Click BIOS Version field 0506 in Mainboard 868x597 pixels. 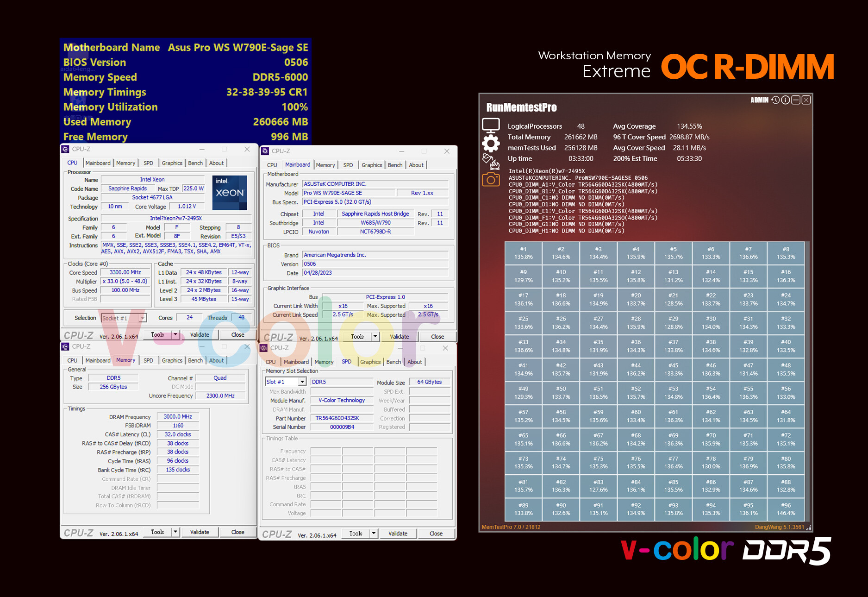click(375, 264)
